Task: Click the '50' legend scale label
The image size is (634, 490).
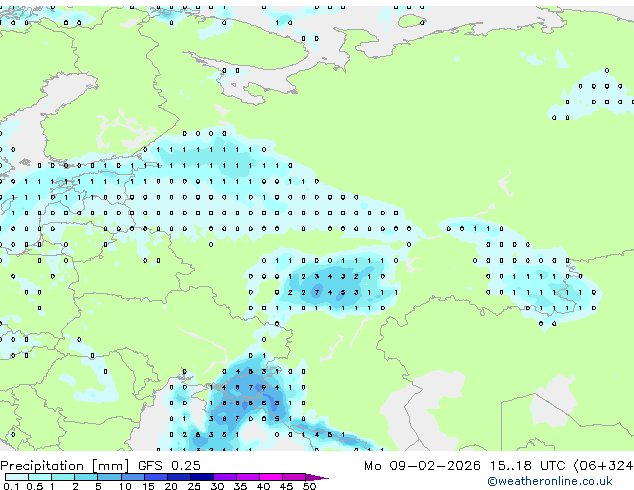Action: tap(309, 486)
